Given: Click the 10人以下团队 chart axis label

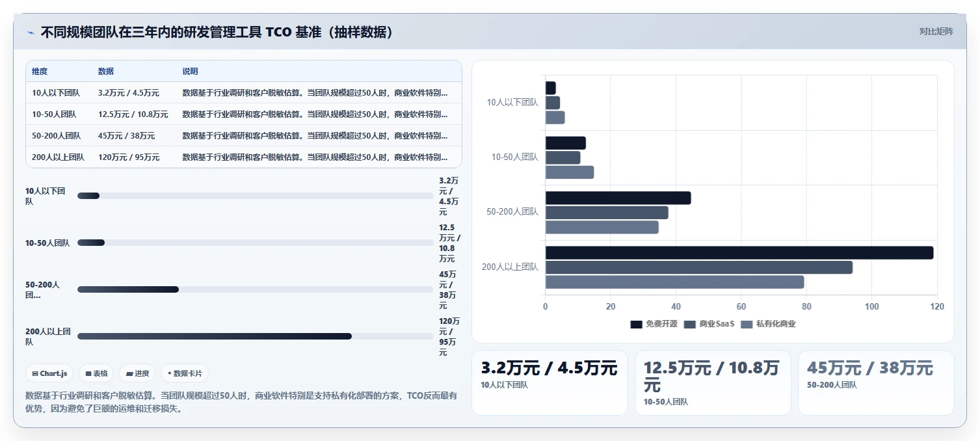Looking at the screenshot, I should pos(512,102).
